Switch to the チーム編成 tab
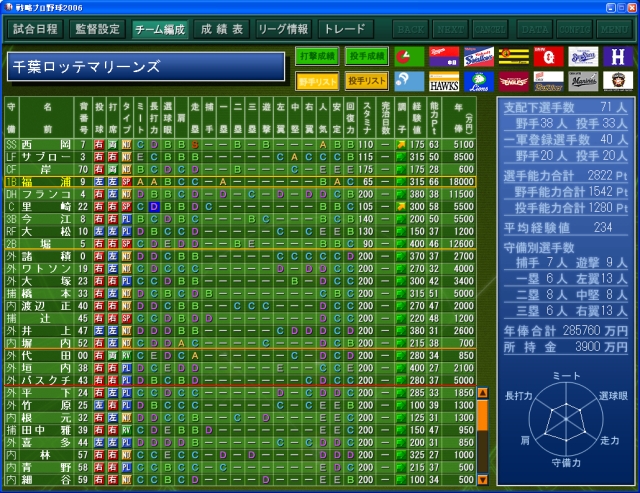This screenshot has height=493, width=640. tap(160, 29)
